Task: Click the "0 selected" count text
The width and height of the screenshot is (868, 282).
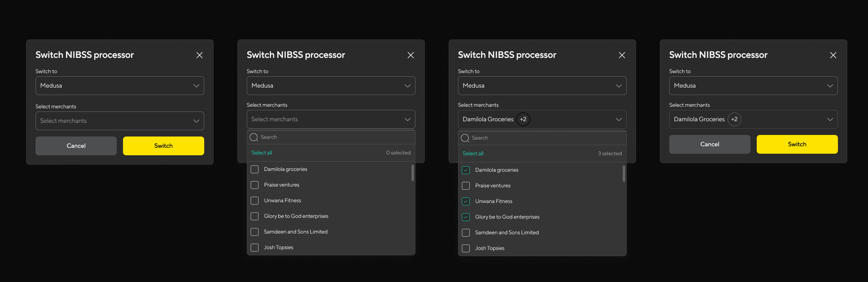Action: 398,153
